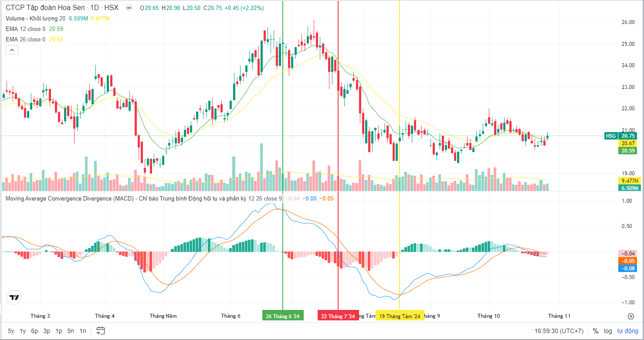The height and width of the screenshot is (340, 644).
Task: Select the EMA 26 close 0 legend
Action: 26,39
